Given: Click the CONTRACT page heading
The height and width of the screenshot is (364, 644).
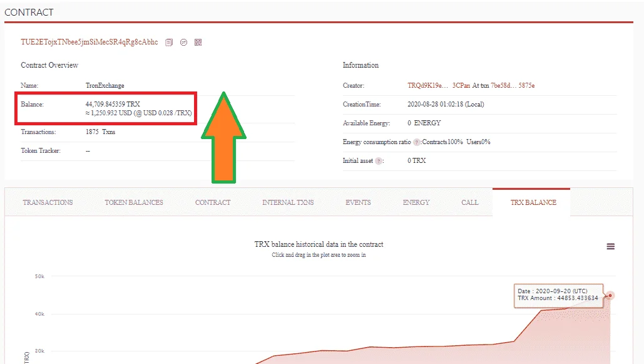Looking at the screenshot, I should pyautogui.click(x=29, y=13).
